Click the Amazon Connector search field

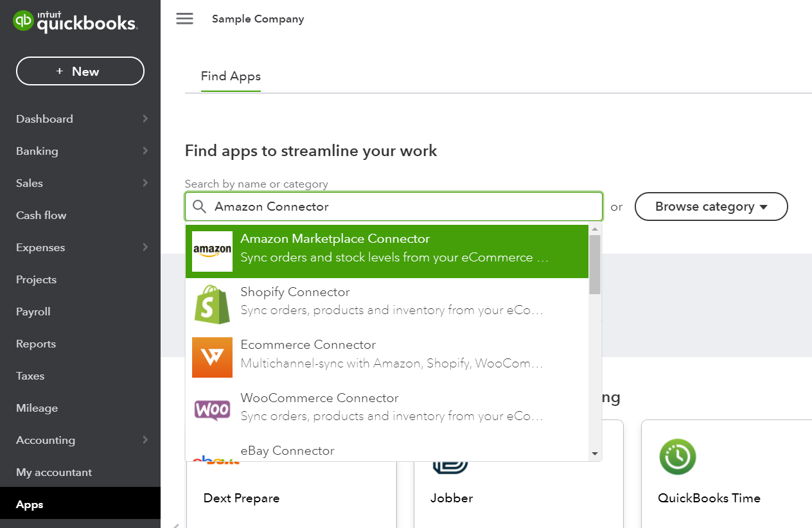pos(394,207)
